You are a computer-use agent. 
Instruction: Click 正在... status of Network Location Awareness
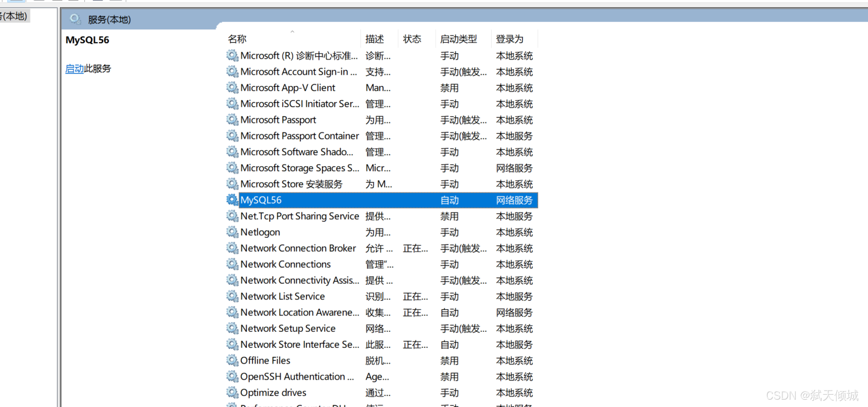point(415,312)
